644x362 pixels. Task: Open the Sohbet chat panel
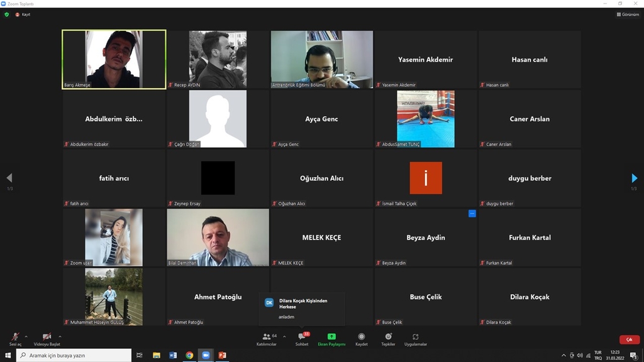pyautogui.click(x=302, y=337)
